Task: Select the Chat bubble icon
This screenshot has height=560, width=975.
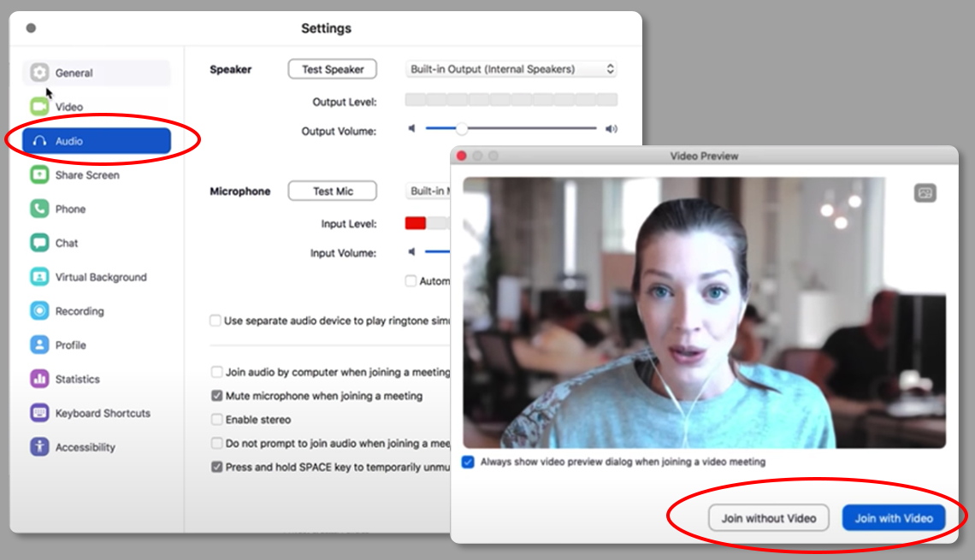Action: (39, 243)
